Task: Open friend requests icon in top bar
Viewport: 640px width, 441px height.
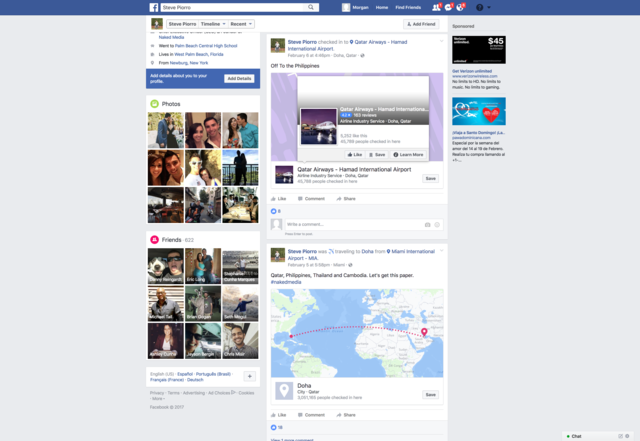Action: click(436, 7)
